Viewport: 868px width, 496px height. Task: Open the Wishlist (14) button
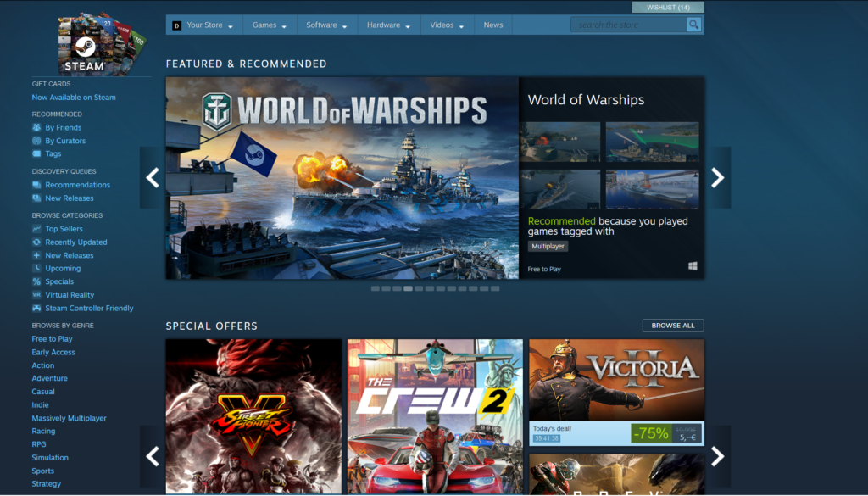click(x=668, y=7)
